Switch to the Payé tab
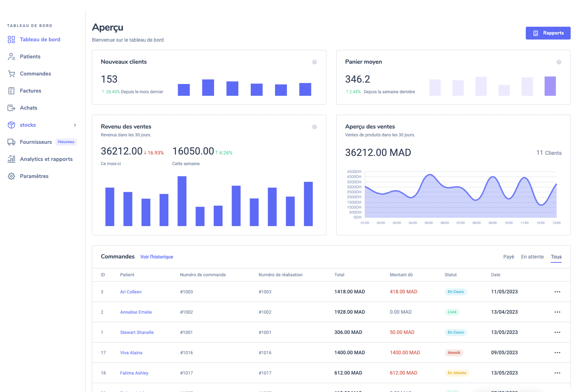 pyautogui.click(x=509, y=257)
